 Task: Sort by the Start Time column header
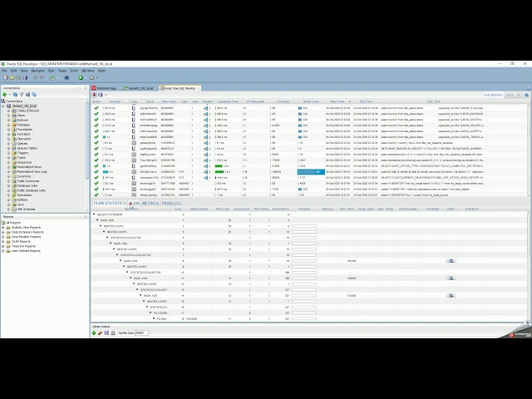pyautogui.click(x=338, y=101)
